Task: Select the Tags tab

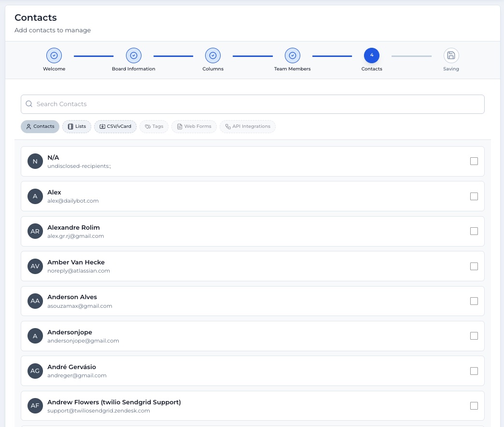Action: coord(154,126)
